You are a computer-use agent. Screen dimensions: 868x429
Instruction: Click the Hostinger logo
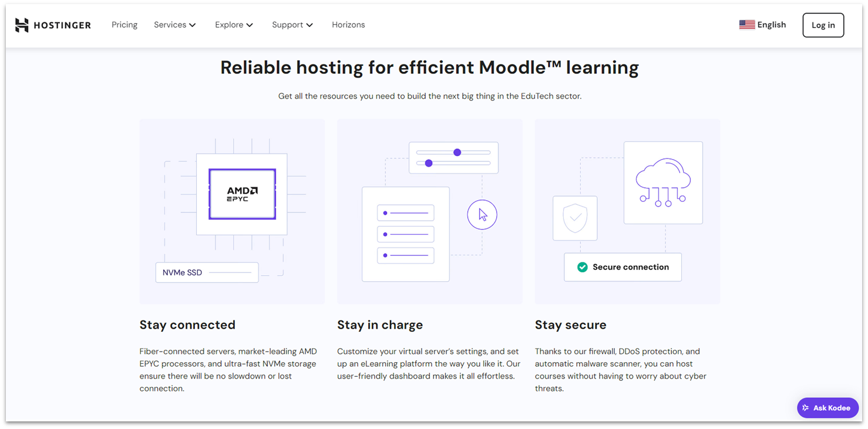53,25
